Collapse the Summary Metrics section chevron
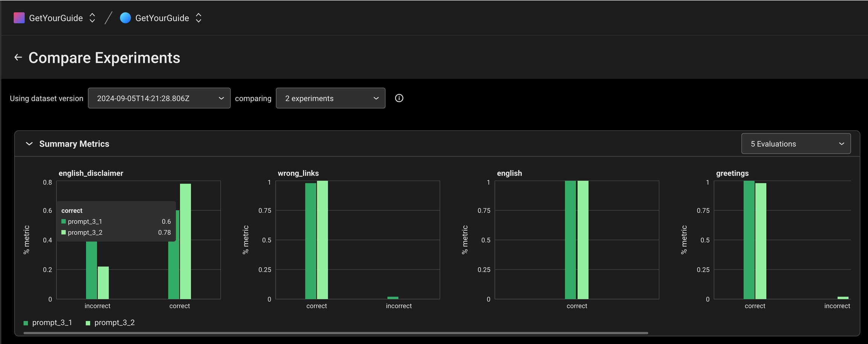Image resolution: width=868 pixels, height=344 pixels. [29, 144]
